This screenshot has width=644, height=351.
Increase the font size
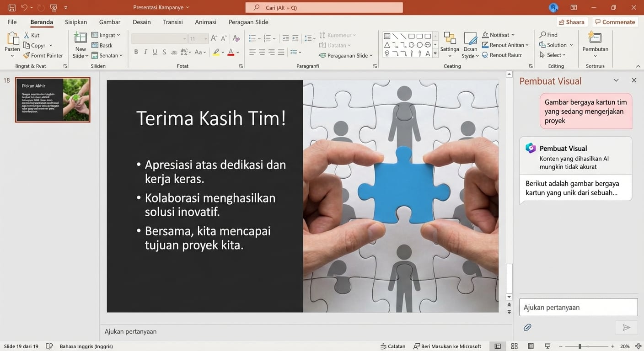point(213,38)
